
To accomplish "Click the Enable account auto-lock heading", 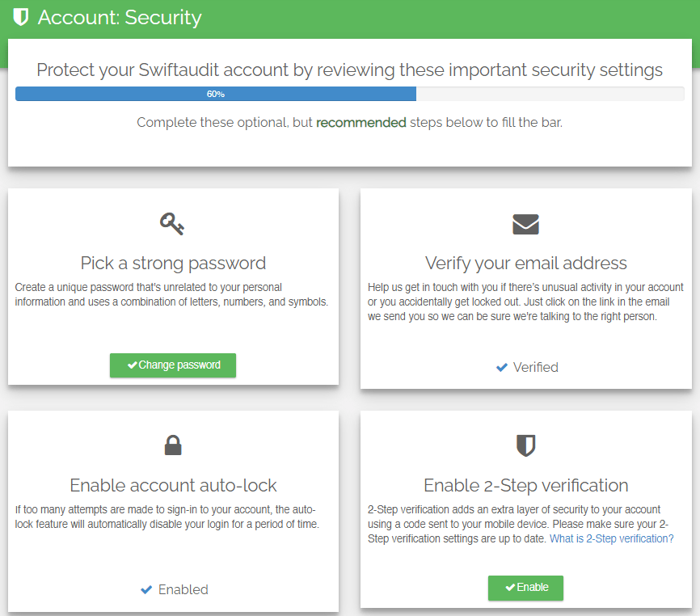I will 173,485.
